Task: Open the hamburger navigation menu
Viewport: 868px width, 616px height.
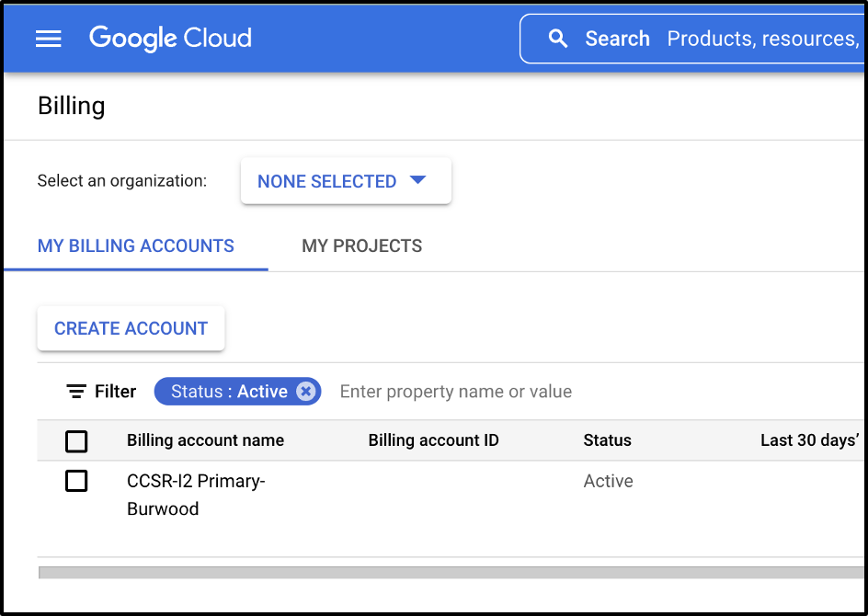Action: [x=48, y=39]
